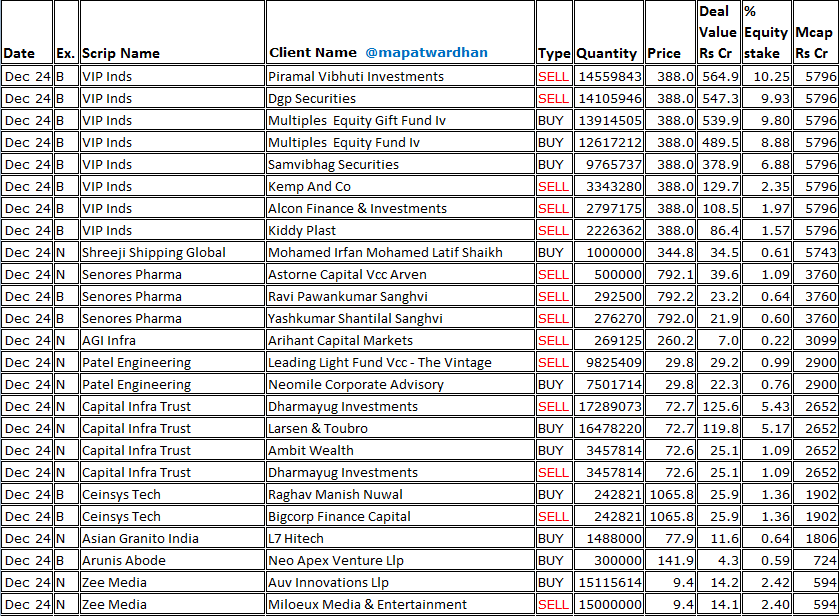The width and height of the screenshot is (839, 616).
Task: Click client Leading Light Fund Vcc - The Vintage
Action: coord(380,362)
